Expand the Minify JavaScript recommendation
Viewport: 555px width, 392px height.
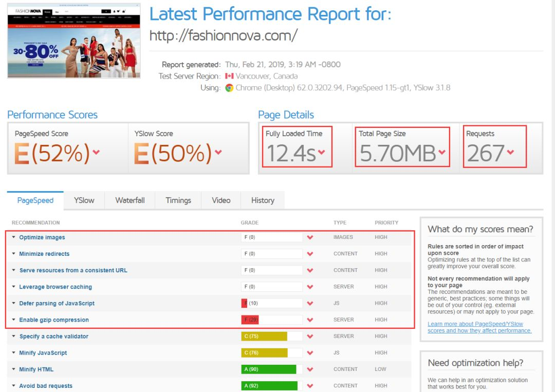[x=43, y=353]
